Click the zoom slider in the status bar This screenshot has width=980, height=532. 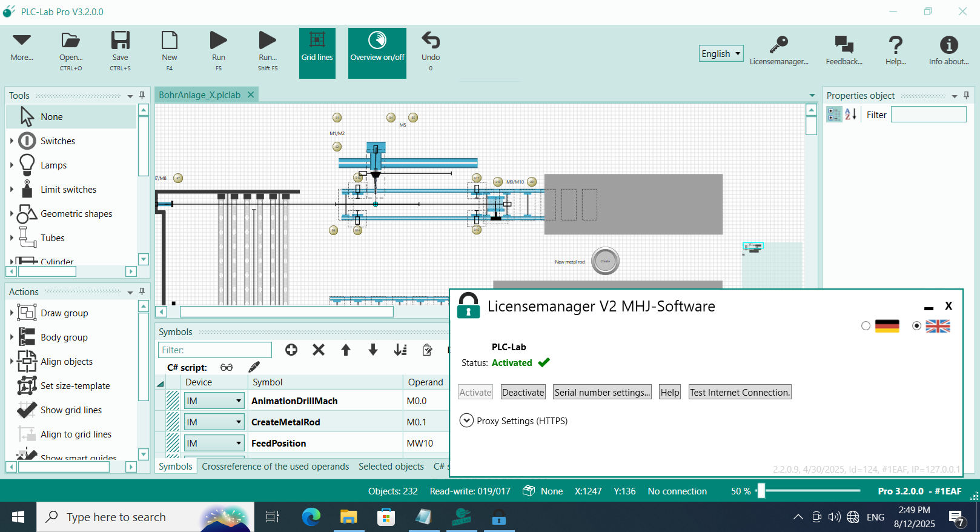click(x=761, y=491)
